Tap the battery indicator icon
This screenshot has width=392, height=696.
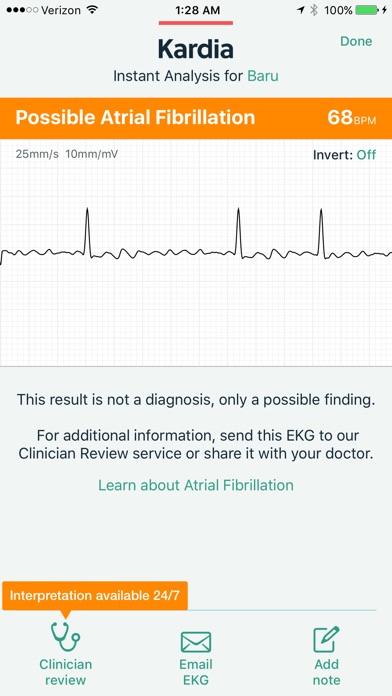tap(367, 10)
